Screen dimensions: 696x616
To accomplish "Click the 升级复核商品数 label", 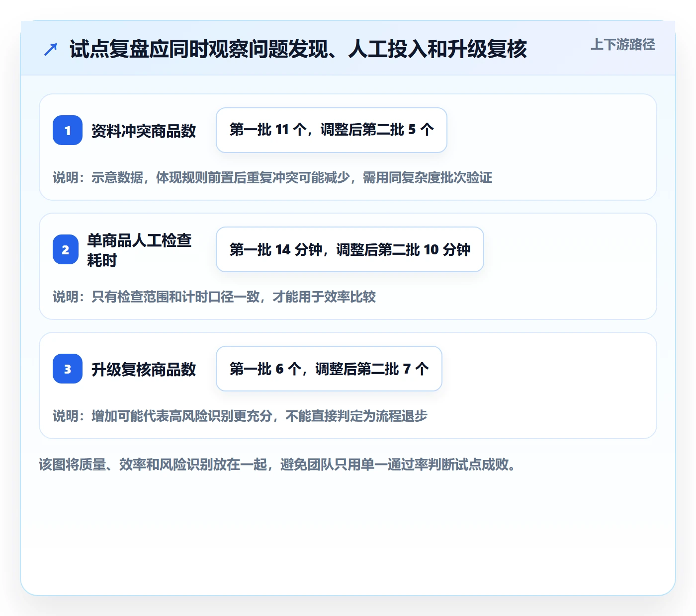I will [144, 369].
